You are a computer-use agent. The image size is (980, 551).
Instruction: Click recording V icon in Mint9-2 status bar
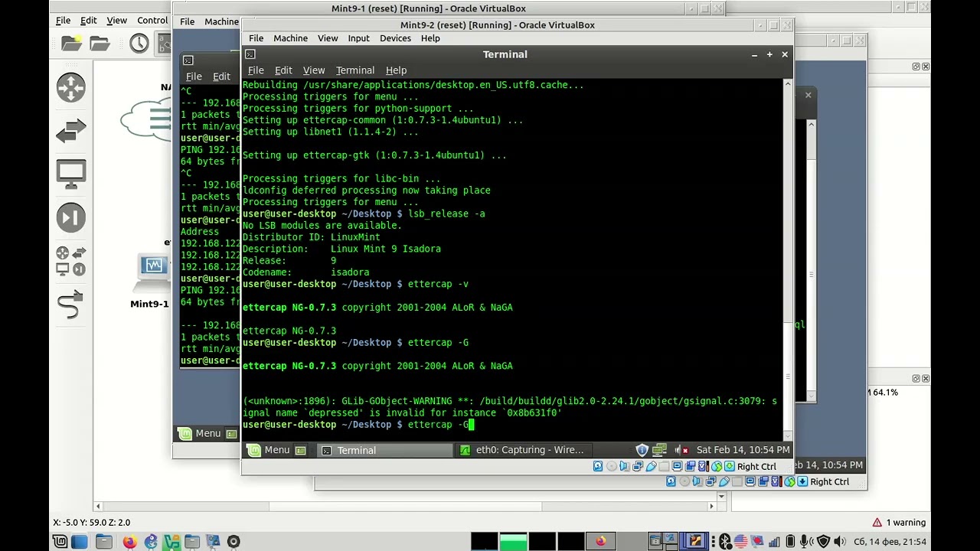(704, 466)
